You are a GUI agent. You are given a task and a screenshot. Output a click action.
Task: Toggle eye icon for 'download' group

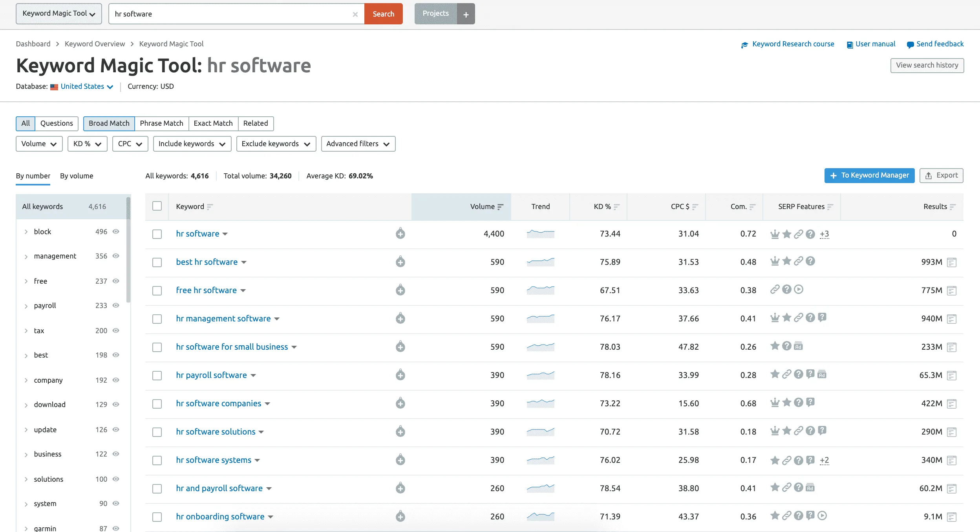(116, 404)
